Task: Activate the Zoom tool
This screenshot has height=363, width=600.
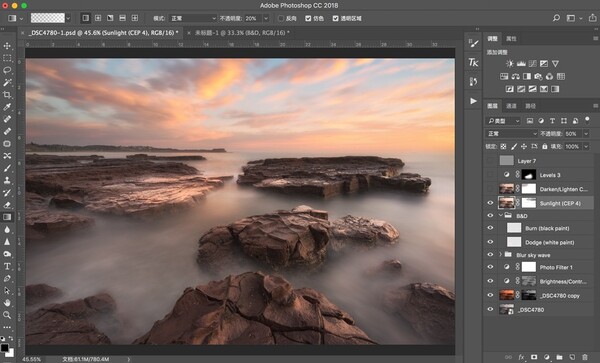Action: pyautogui.click(x=7, y=315)
